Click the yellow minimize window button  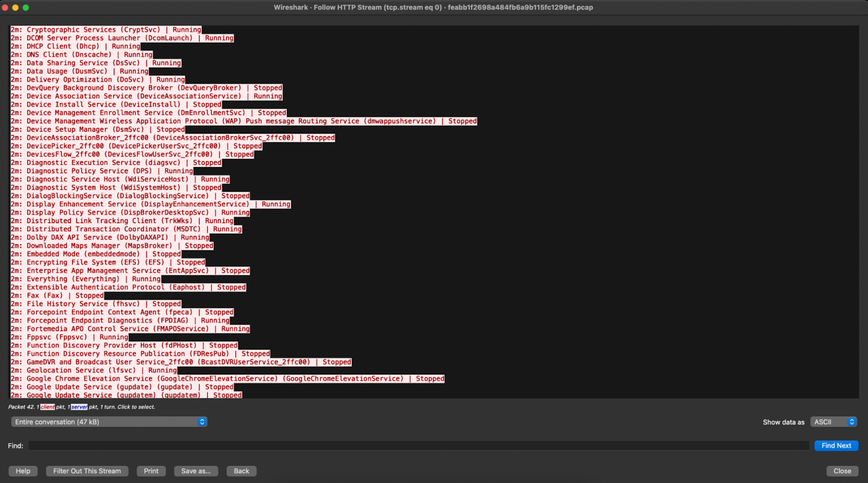pyautogui.click(x=16, y=8)
